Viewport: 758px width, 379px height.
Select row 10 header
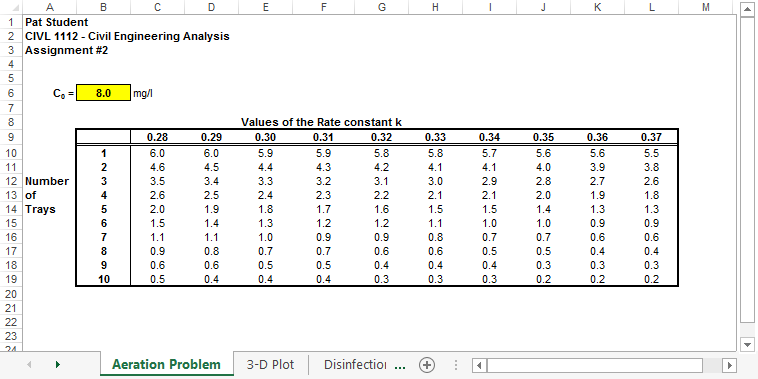click(11, 154)
